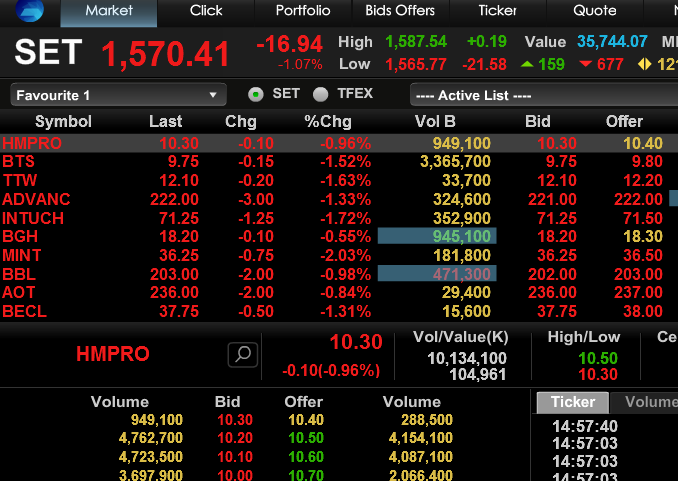Viewport: 678px width, 481px height.
Task: Click the highlighted BBL volume 471,300
Action: click(x=437, y=274)
